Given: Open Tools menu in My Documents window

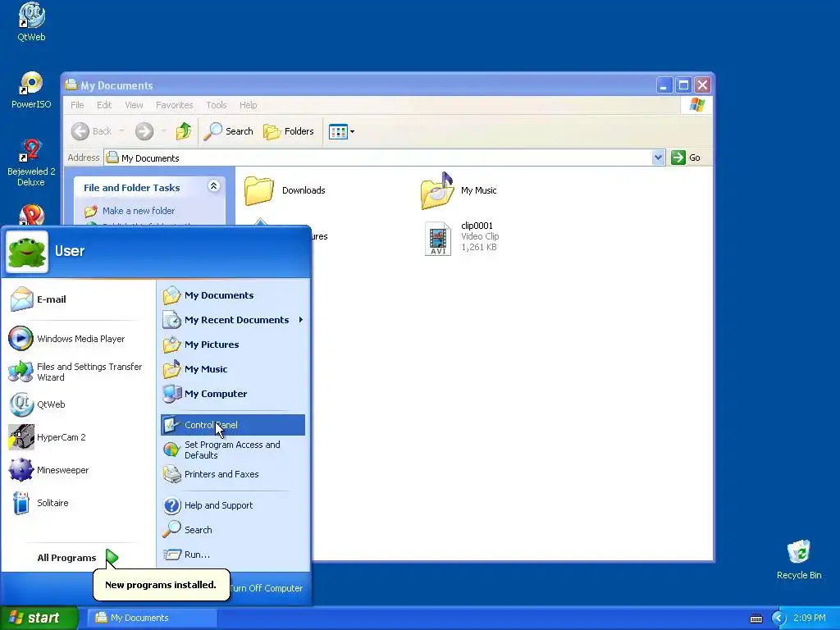Looking at the screenshot, I should coord(217,105).
